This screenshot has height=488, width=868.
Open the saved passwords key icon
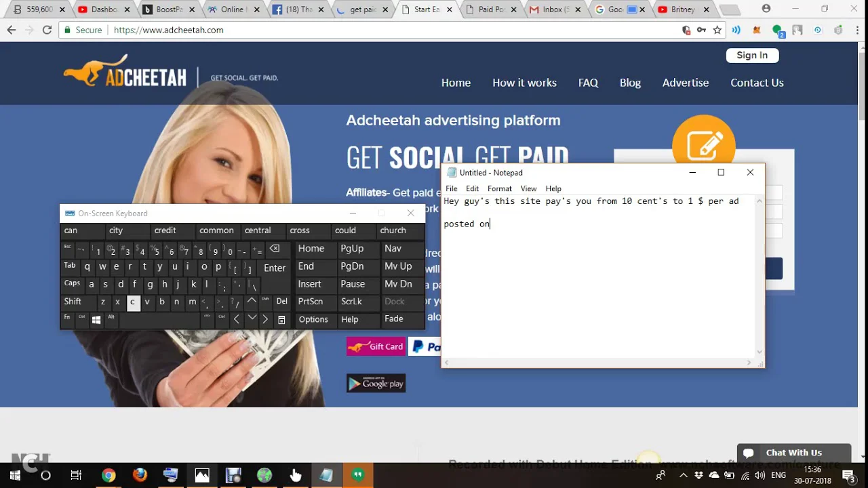(702, 30)
